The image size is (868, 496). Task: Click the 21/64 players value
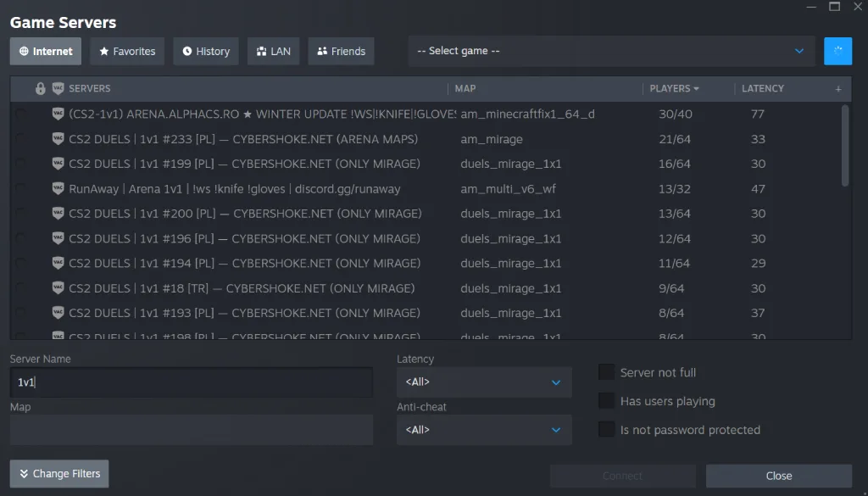click(x=675, y=139)
